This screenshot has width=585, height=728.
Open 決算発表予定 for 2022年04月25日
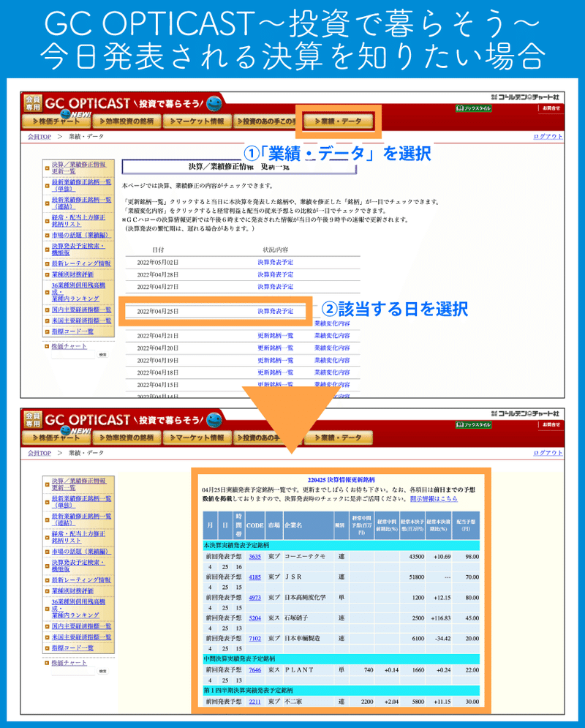coord(275,311)
